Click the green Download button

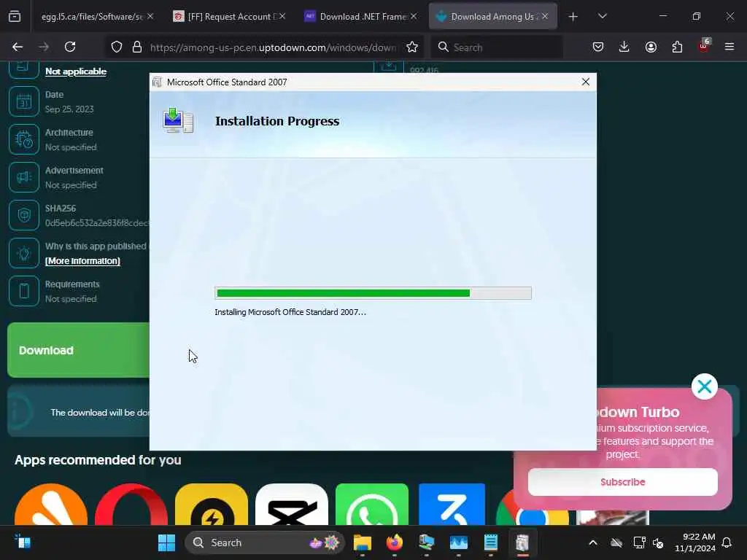[x=79, y=350]
